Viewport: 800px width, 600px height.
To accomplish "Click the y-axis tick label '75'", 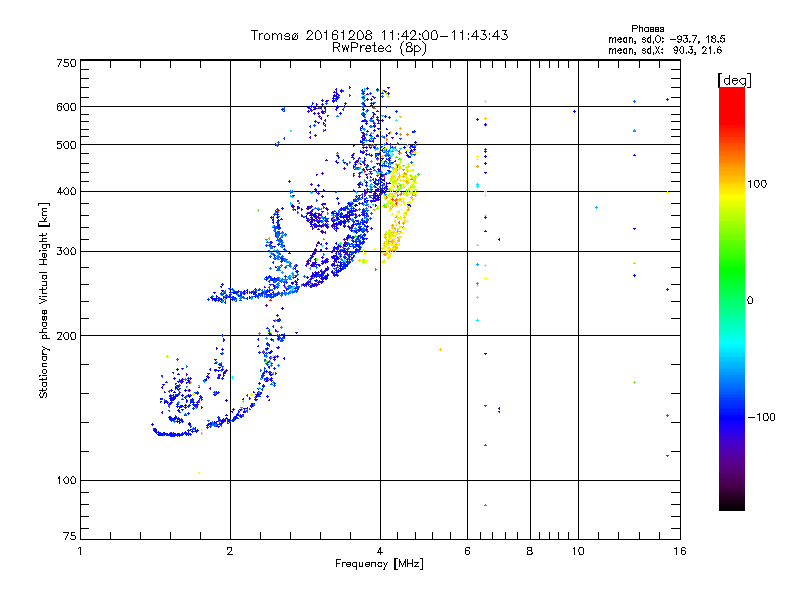I will tap(70, 536).
